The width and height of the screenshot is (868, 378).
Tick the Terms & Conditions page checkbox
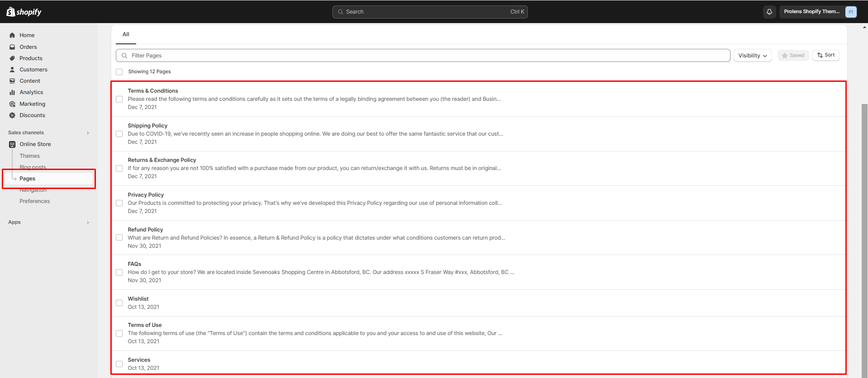(x=119, y=99)
